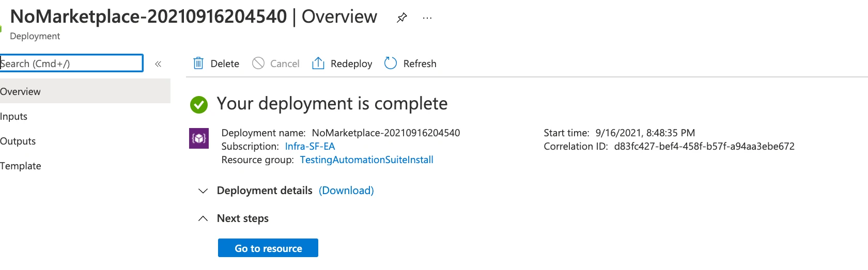Viewport: 868px width, 270px height.
Task: Click the page title NoMarketplace-20210916204540 | Overview
Action: click(194, 17)
